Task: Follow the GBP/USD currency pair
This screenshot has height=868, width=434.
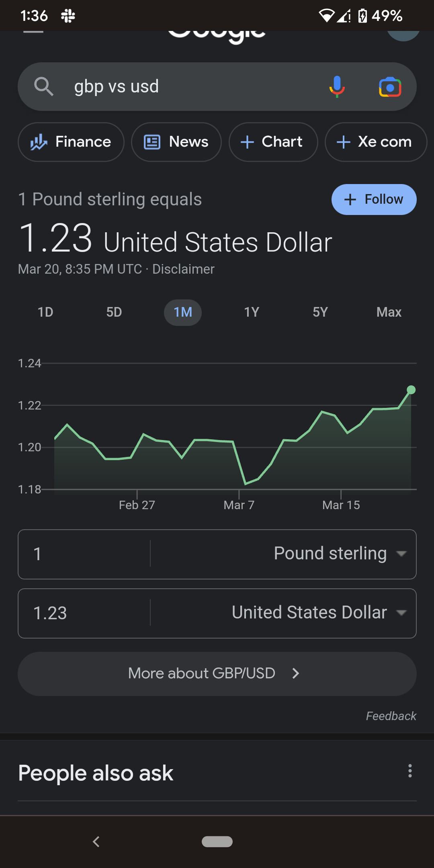Action: point(374,199)
